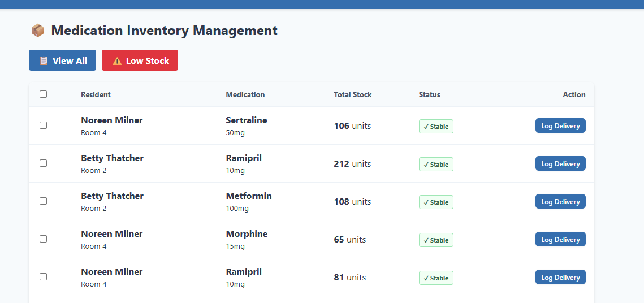The width and height of the screenshot is (644, 303).
Task: Click the Metformin medication name
Action: click(x=249, y=196)
